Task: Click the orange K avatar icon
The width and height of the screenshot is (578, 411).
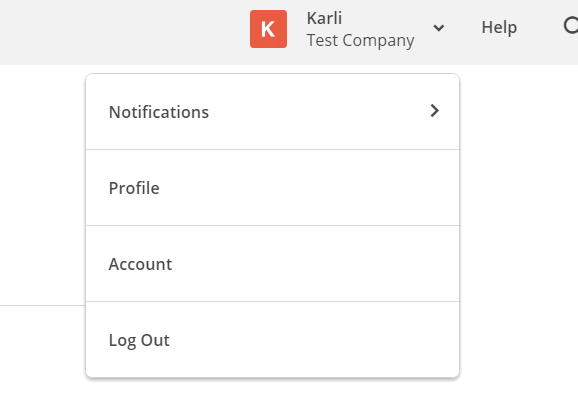Action: [x=268, y=29]
